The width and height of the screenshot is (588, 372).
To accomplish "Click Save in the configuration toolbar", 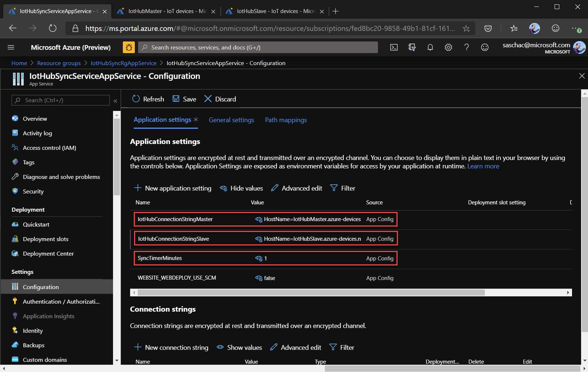I will tap(184, 99).
